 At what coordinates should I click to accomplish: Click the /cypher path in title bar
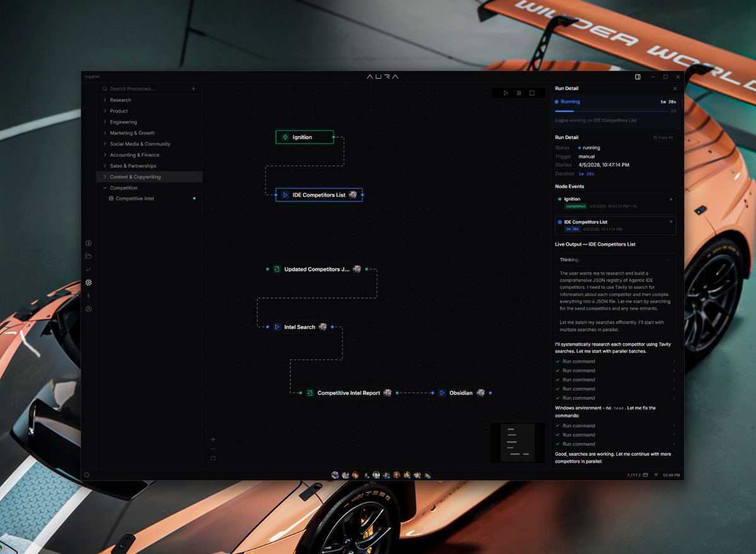tap(92, 77)
